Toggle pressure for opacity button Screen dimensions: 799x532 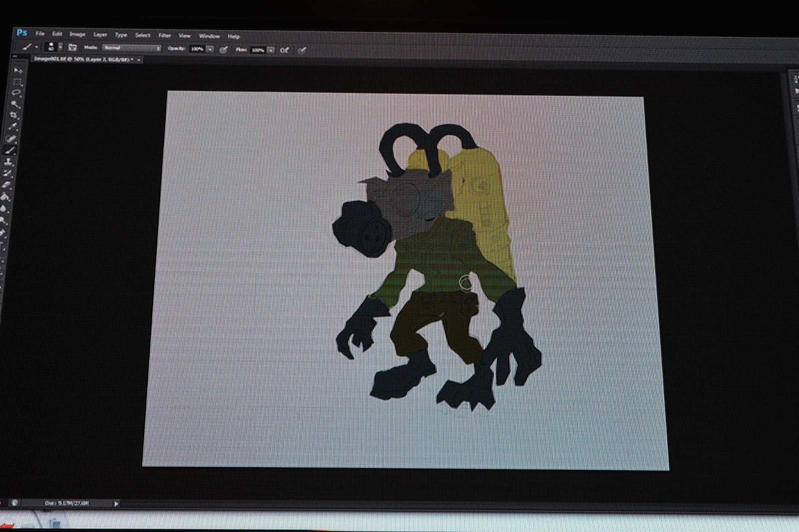click(x=224, y=49)
